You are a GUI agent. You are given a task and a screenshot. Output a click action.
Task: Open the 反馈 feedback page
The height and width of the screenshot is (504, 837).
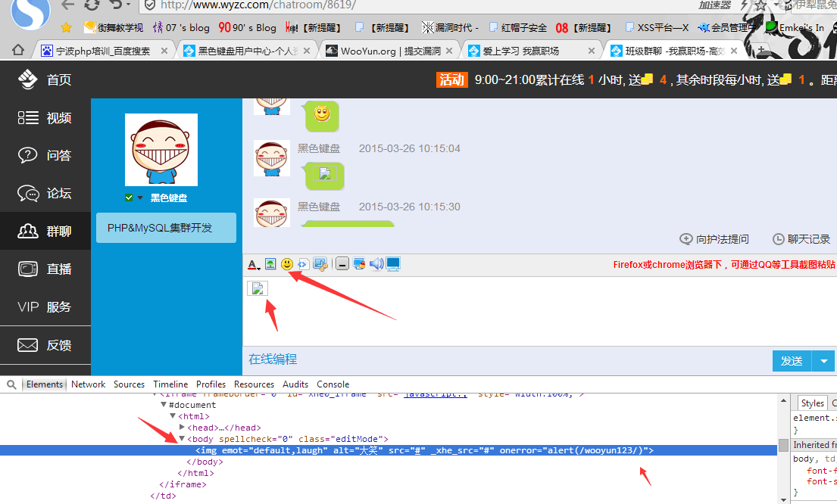(45, 345)
